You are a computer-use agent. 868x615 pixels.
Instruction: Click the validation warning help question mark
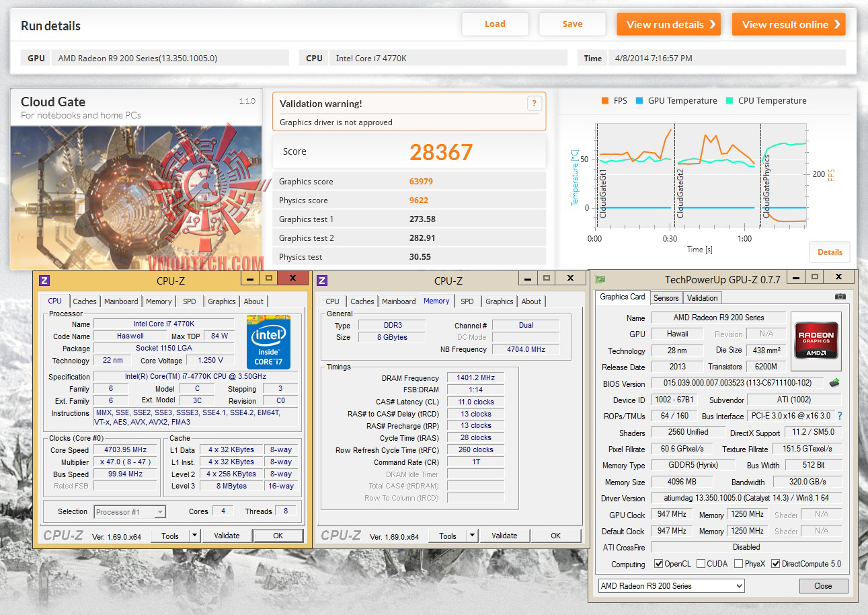[x=535, y=104]
